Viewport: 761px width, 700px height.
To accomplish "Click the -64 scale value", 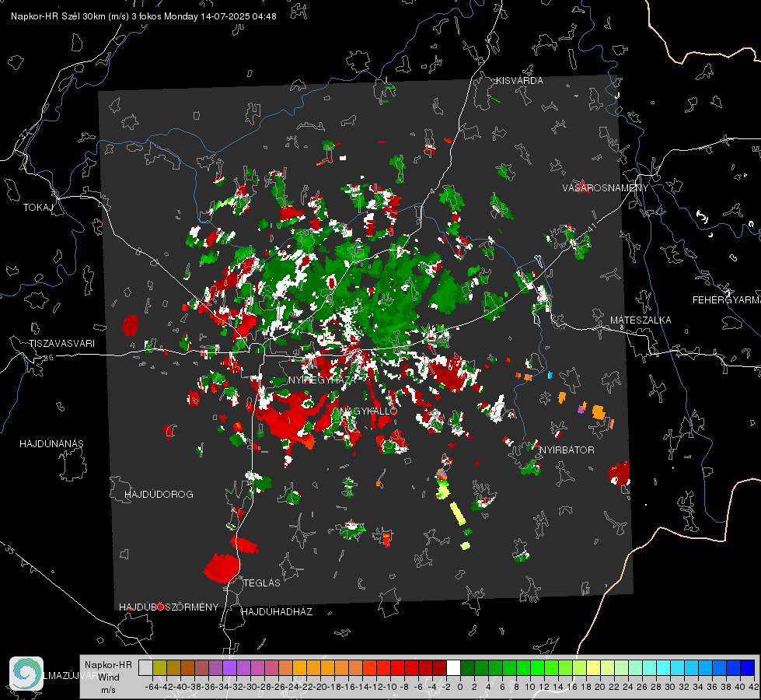I will pos(153,687).
